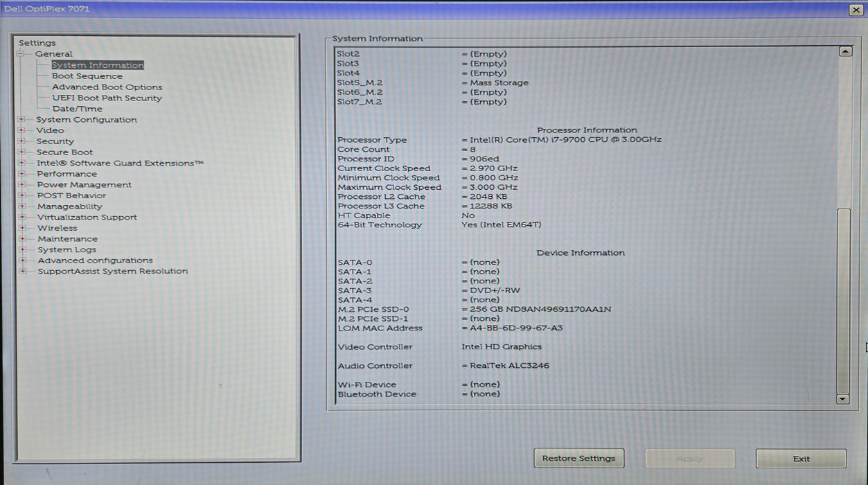Select the Power Management label
This screenshot has height=485, width=868.
[85, 185]
